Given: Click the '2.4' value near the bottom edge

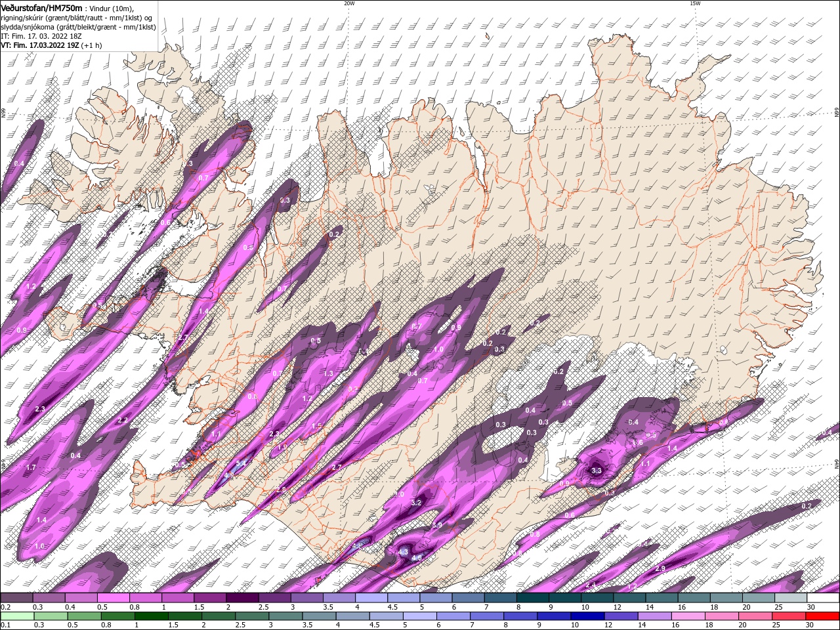Looking at the screenshot, I should [x=591, y=585].
